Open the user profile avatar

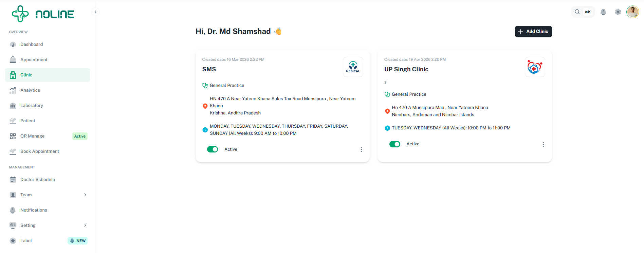pos(633,12)
